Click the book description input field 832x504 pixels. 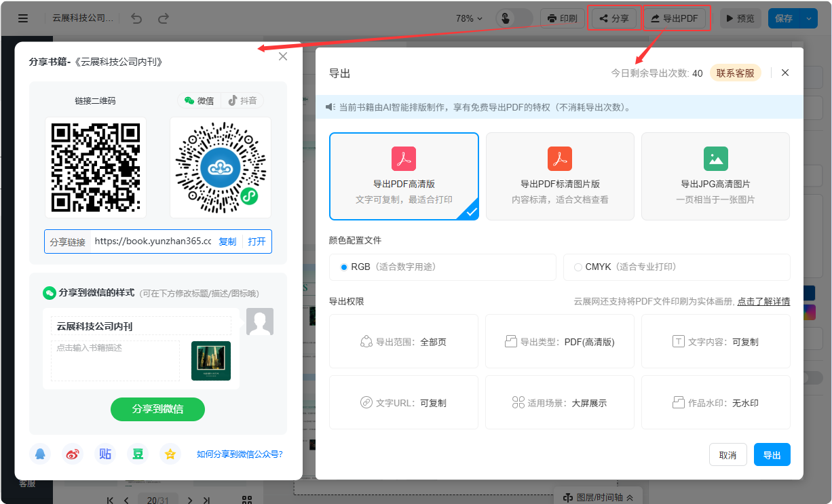tap(115, 360)
